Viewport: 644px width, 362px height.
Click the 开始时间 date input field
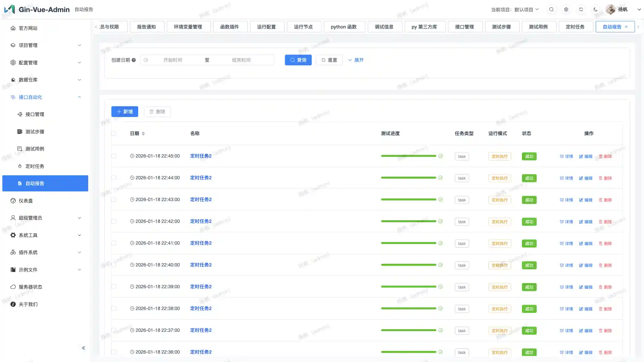(x=173, y=60)
